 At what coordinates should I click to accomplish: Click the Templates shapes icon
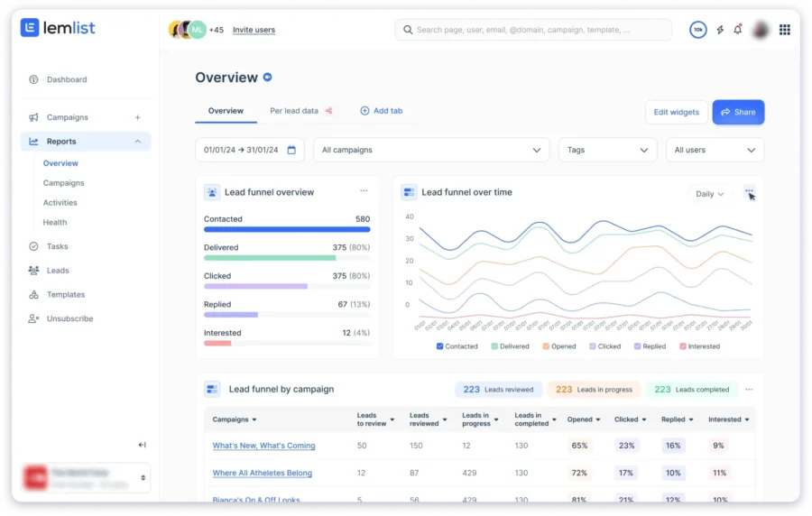(x=33, y=294)
